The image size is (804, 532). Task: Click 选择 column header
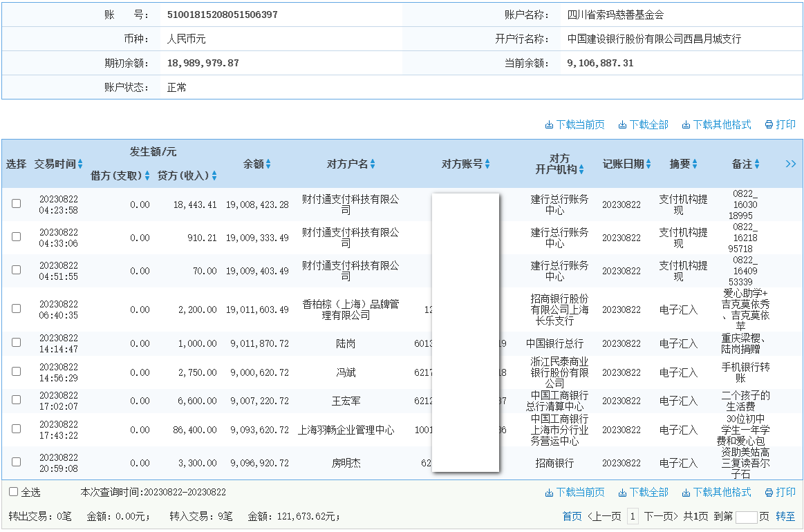(x=16, y=164)
